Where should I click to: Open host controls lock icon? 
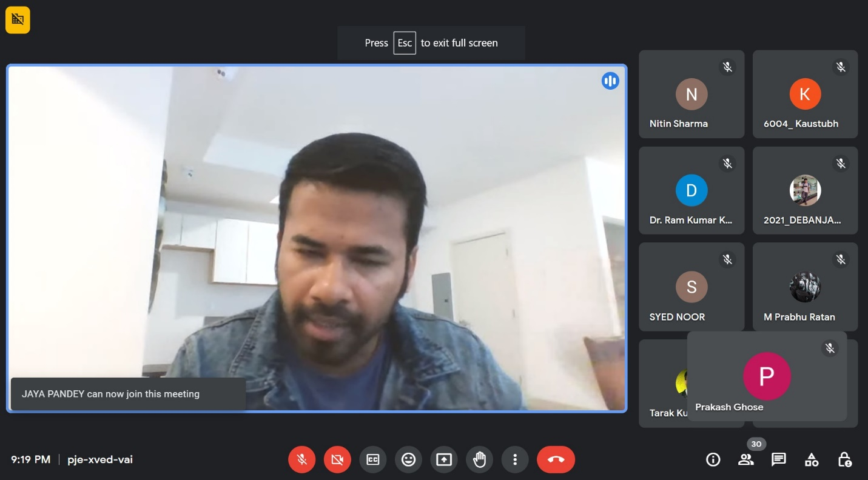click(x=844, y=460)
